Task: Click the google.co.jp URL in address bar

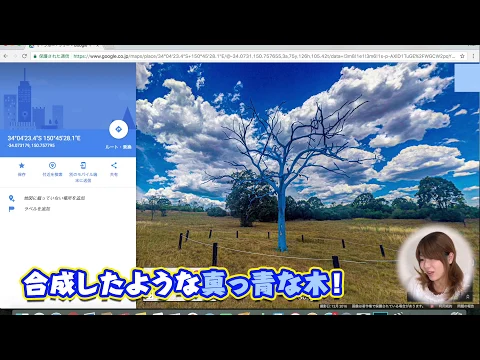Action: (263, 56)
